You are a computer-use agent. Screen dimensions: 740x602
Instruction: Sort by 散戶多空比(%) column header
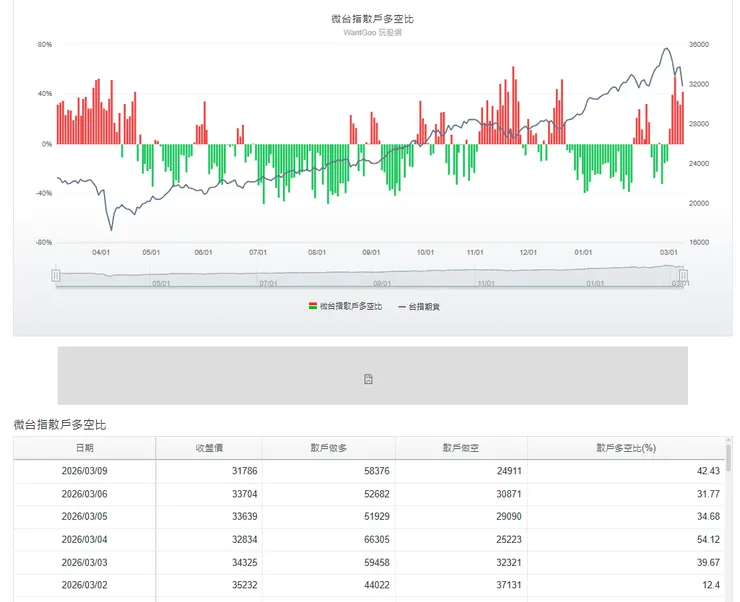pos(626,448)
